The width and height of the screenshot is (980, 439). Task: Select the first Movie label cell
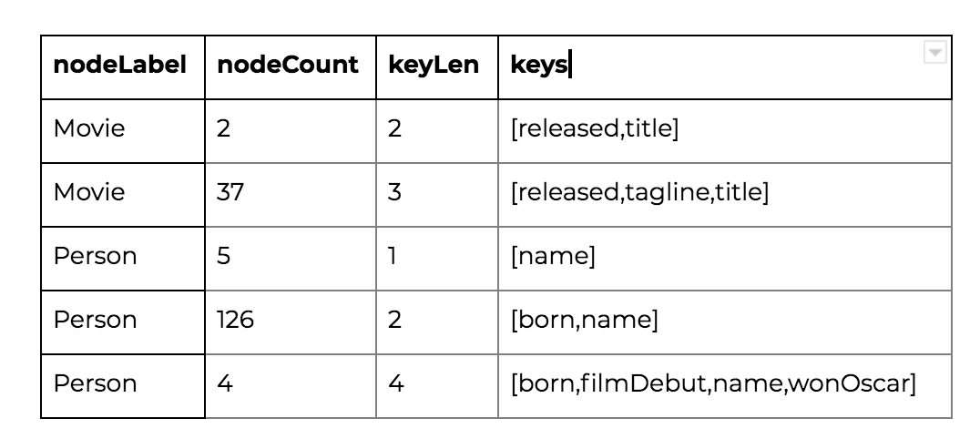tap(123, 131)
